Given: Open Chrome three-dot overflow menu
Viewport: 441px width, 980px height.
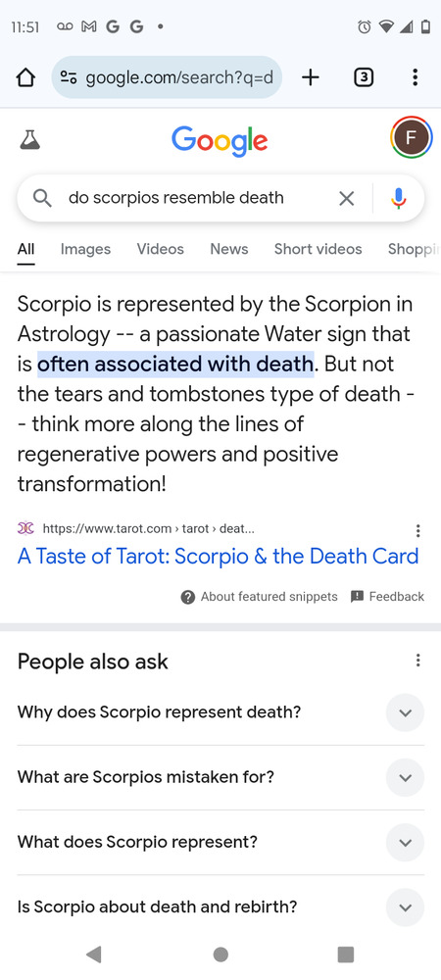Looking at the screenshot, I should click(415, 77).
